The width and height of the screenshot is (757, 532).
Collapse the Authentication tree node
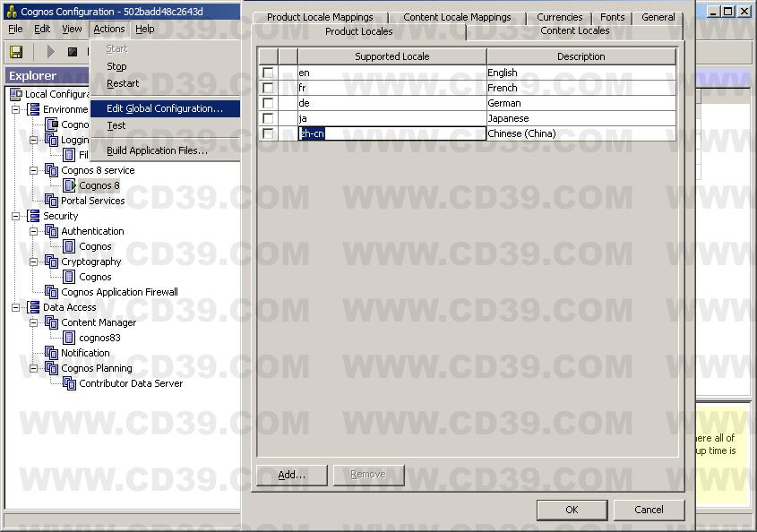(34, 231)
